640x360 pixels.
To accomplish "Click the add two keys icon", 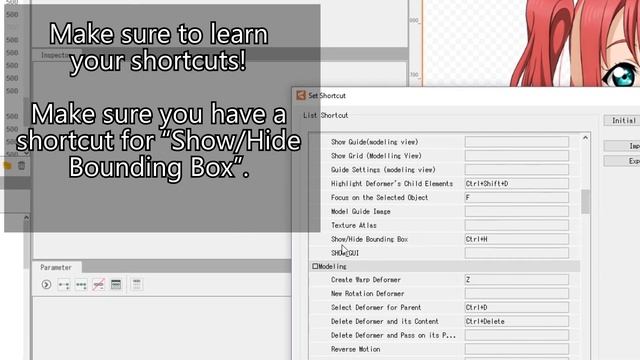I will pyautogui.click(x=64, y=284).
